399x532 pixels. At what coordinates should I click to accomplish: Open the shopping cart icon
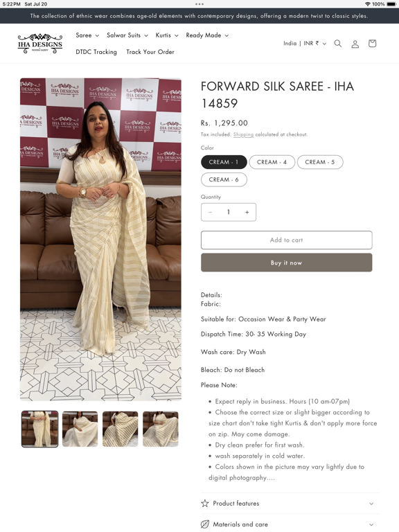click(372, 44)
